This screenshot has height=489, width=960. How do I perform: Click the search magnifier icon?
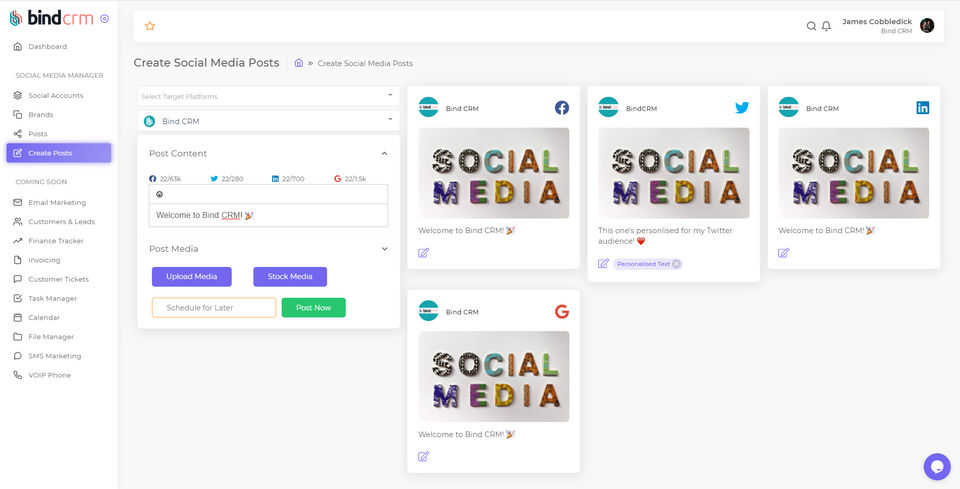pos(811,26)
